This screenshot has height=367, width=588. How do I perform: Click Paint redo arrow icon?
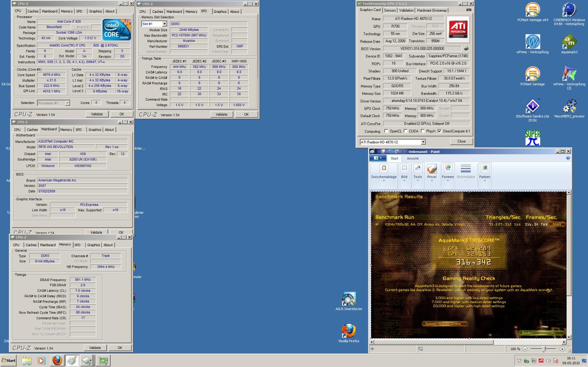tap(397, 151)
